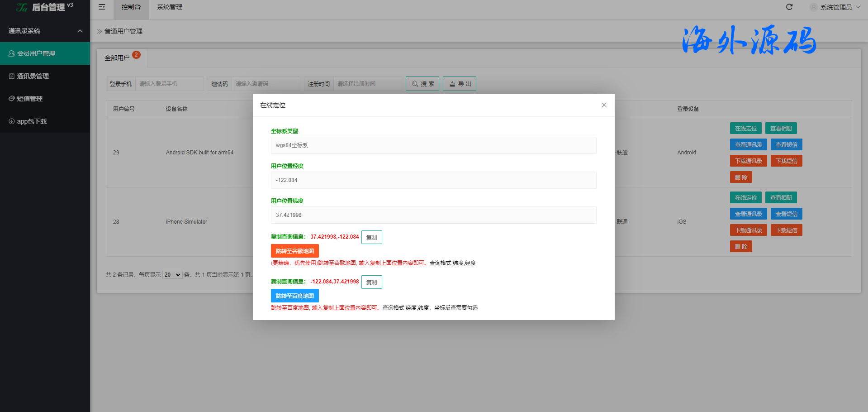Image resolution: width=868 pixels, height=412 pixels.
Task: Open 短信管理 in the sidebar
Action: click(x=29, y=99)
